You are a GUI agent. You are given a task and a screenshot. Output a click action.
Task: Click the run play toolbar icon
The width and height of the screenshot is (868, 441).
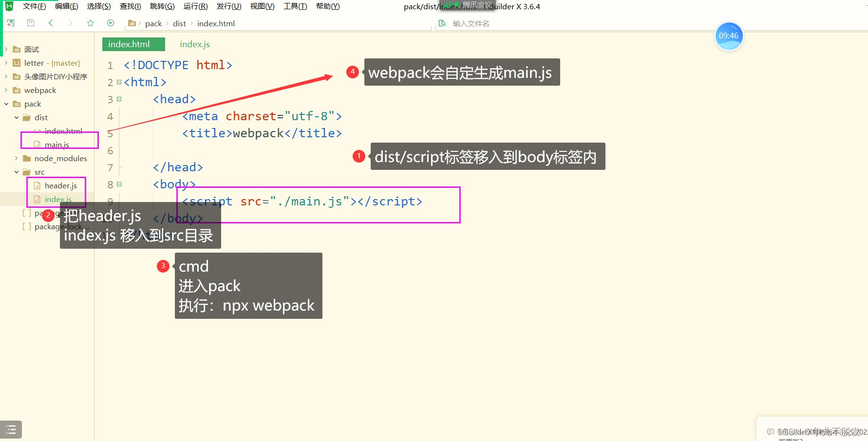[111, 23]
